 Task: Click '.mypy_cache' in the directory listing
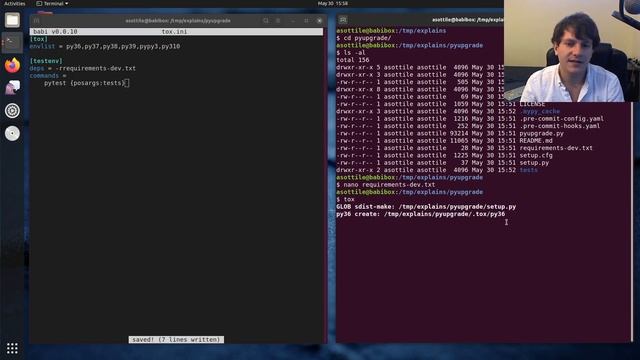point(540,111)
